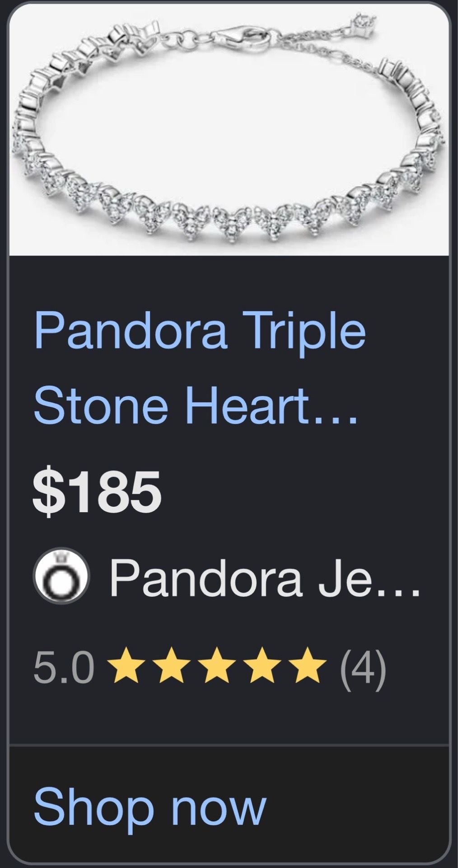Click the fourth gold rating star
This screenshot has height=868, width=458.
[262, 665]
